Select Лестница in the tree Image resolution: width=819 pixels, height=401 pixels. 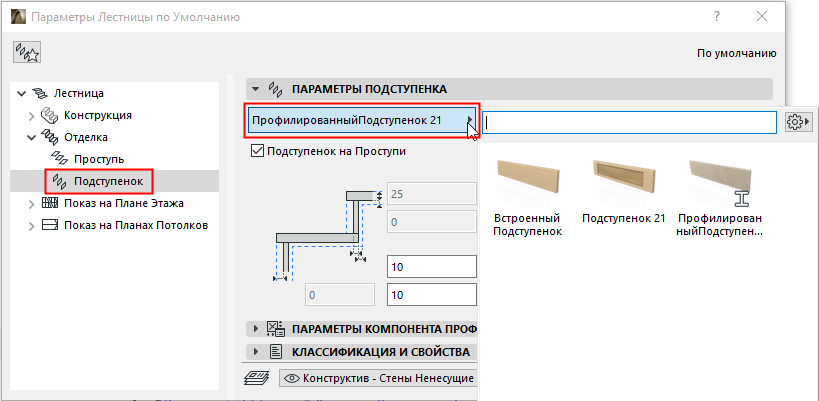pos(78,93)
